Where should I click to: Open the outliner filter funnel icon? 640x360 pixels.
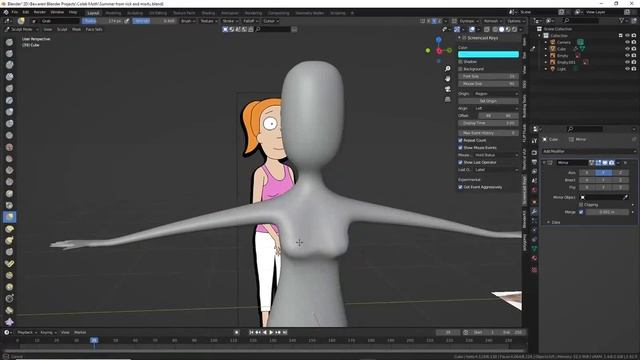point(622,20)
